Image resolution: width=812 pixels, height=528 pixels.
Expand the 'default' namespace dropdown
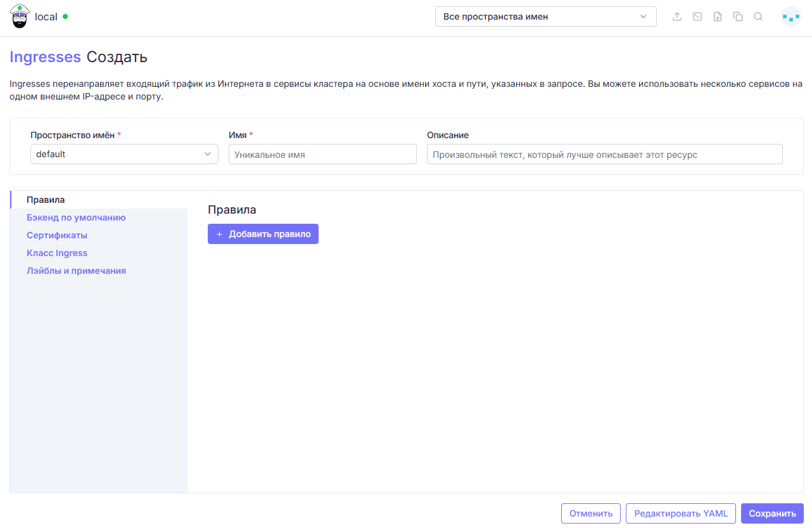click(124, 154)
